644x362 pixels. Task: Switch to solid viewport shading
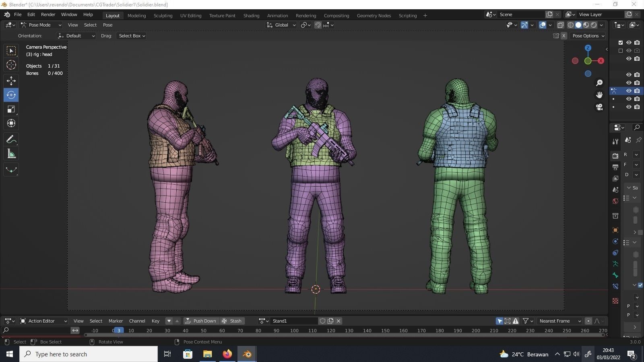(x=578, y=25)
